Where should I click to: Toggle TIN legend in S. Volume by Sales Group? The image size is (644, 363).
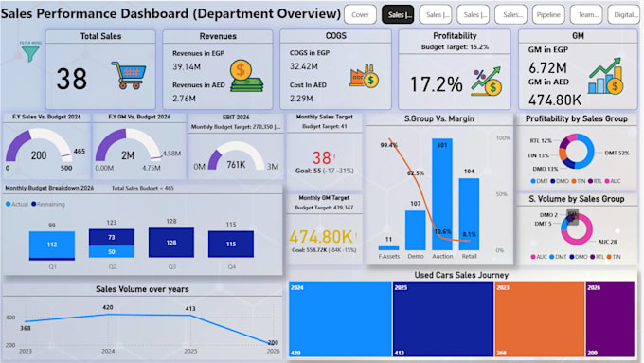point(614,257)
